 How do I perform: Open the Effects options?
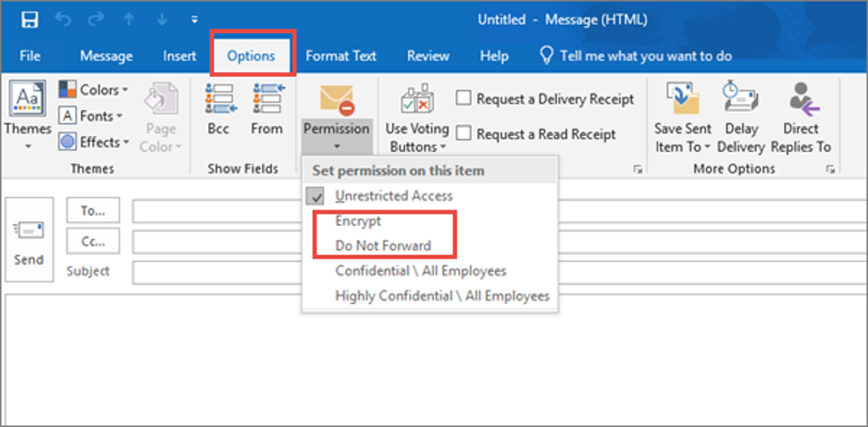point(93,142)
